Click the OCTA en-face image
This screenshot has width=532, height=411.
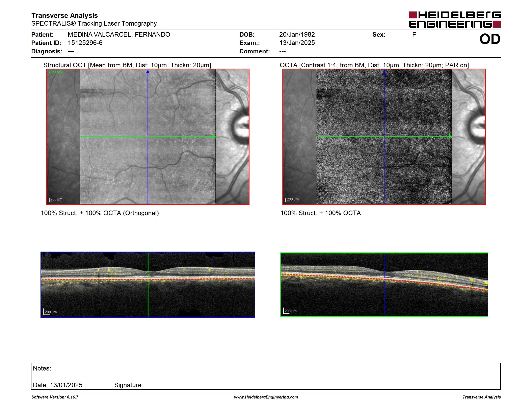coord(384,137)
